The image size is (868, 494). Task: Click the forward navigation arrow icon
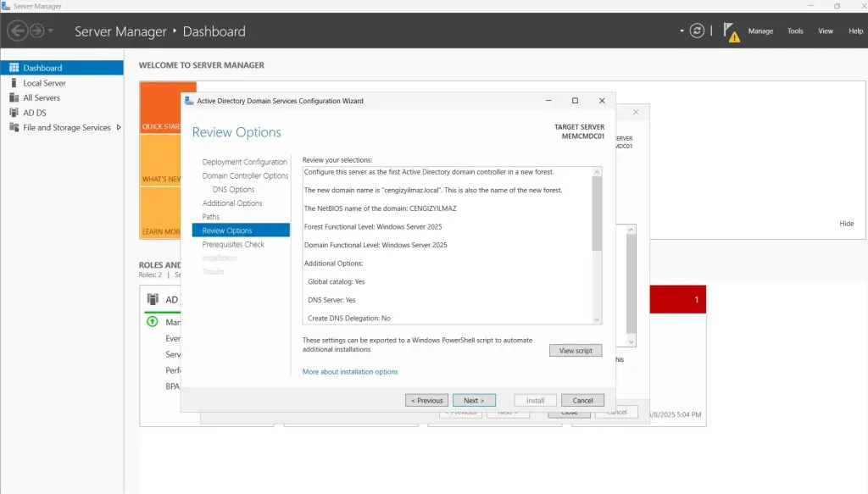36,31
